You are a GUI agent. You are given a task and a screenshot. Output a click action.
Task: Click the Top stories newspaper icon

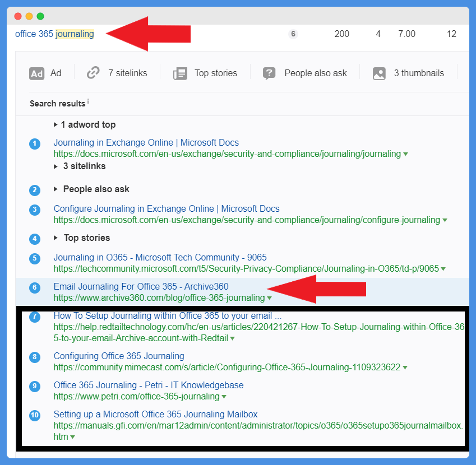(x=180, y=73)
